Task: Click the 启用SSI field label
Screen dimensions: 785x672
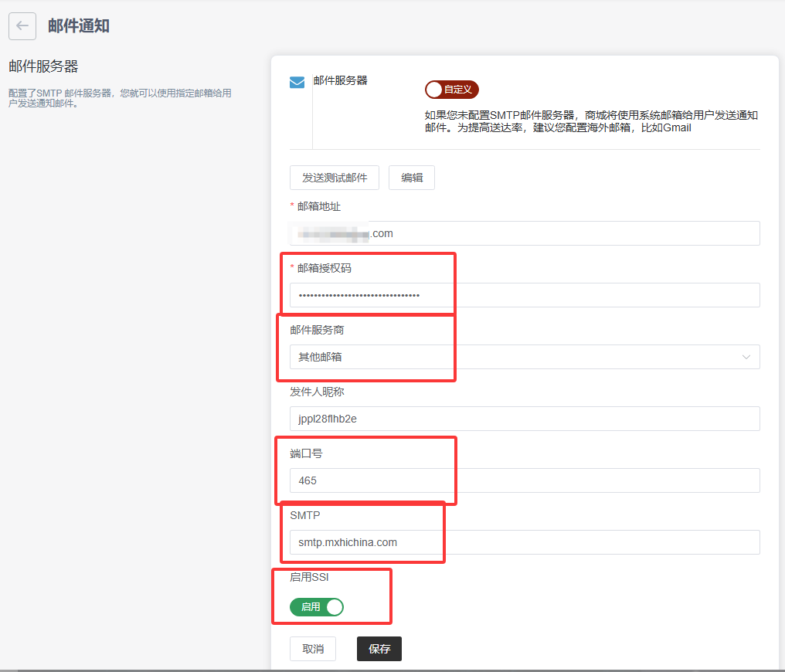Action: pos(310,577)
